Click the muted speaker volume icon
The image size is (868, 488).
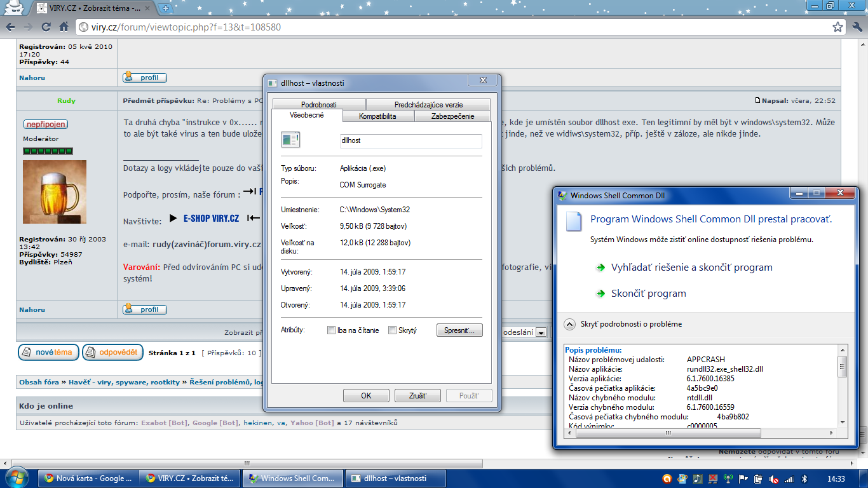point(773,478)
